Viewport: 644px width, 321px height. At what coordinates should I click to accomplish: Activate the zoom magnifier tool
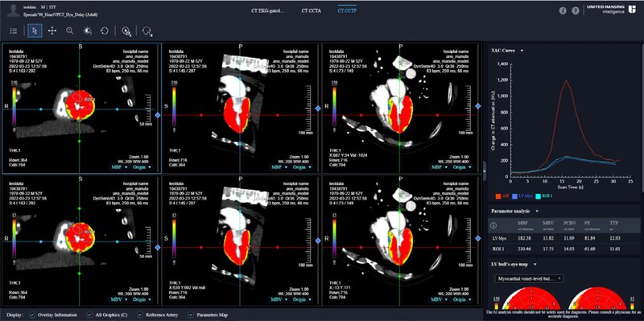point(70,31)
